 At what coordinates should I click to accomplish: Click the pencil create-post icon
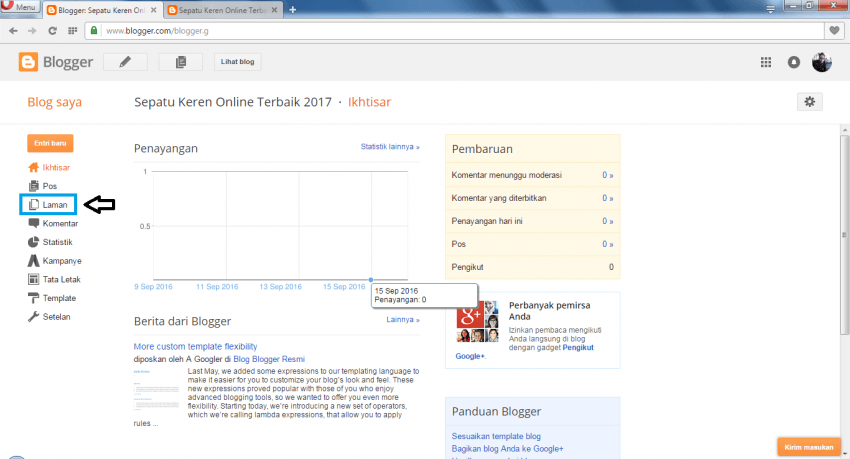coord(125,62)
